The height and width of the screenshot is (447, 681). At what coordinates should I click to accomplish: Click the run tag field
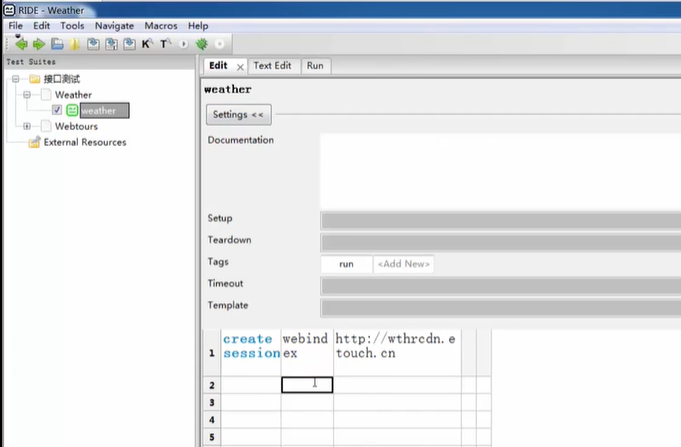tap(346, 264)
